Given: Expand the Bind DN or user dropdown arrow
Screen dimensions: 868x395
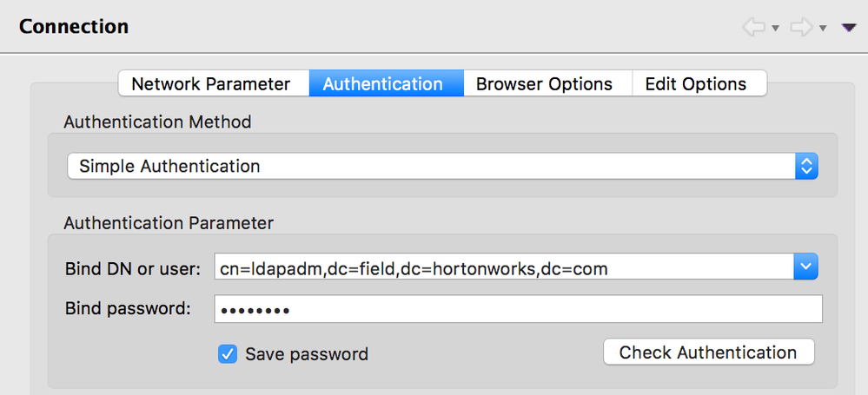Looking at the screenshot, I should click(x=806, y=268).
